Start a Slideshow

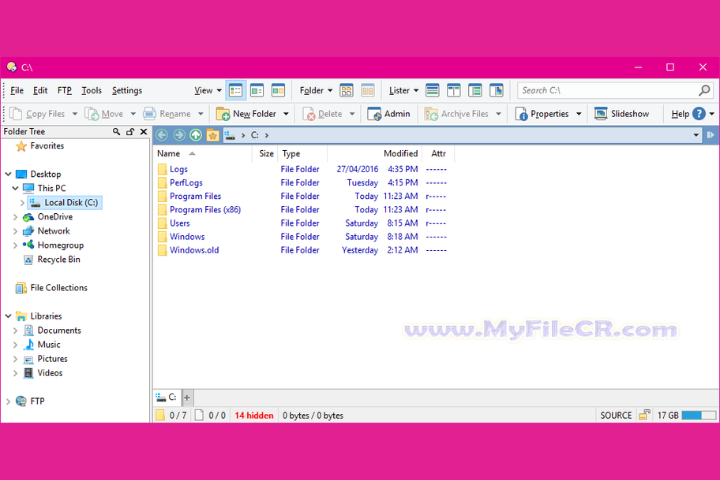pyautogui.click(x=622, y=114)
